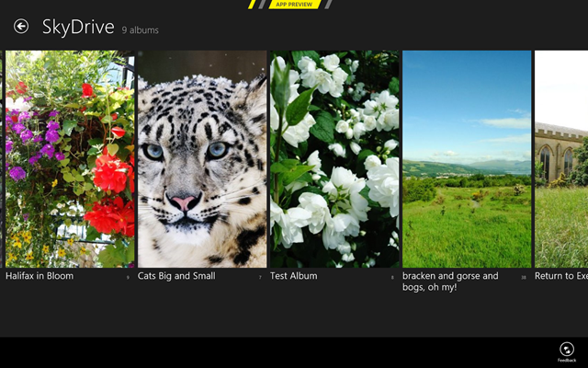Viewport: 588px width, 368px height.
Task: Open the church building album thumbnail
Action: [x=561, y=159]
